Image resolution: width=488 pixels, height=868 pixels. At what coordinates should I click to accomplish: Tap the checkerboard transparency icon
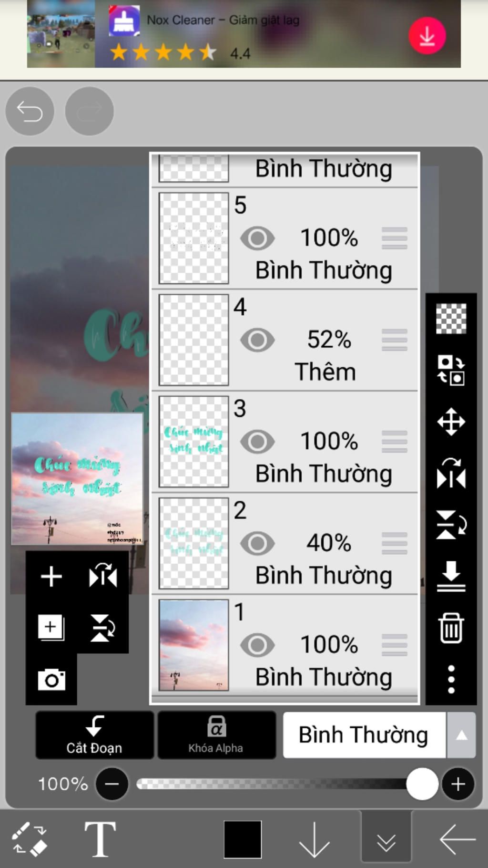(451, 319)
